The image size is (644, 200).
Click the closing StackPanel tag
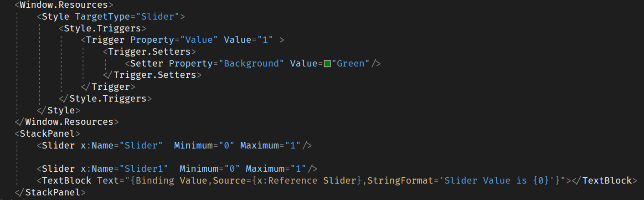click(x=50, y=192)
